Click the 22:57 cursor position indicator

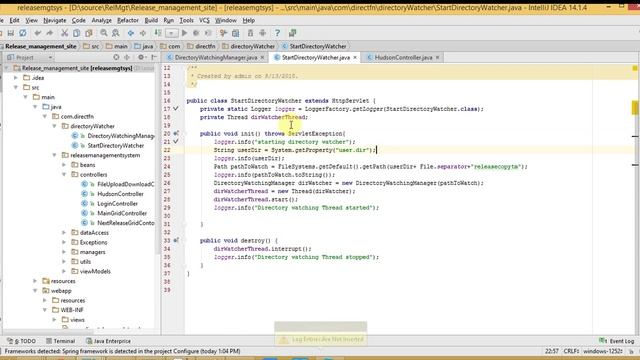[x=551, y=351]
